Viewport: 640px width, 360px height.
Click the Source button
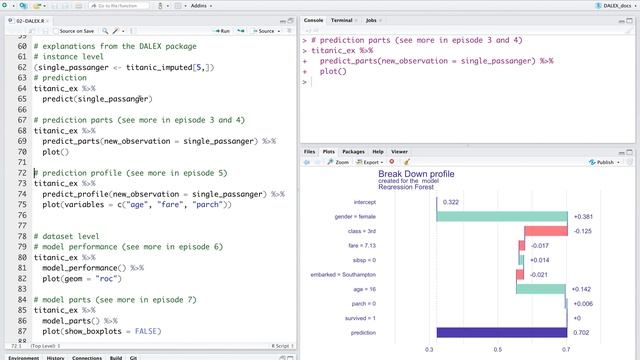coord(263,31)
